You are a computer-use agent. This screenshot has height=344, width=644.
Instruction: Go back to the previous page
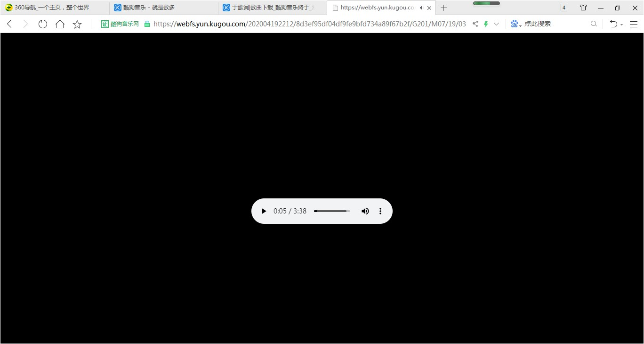[x=9, y=24]
